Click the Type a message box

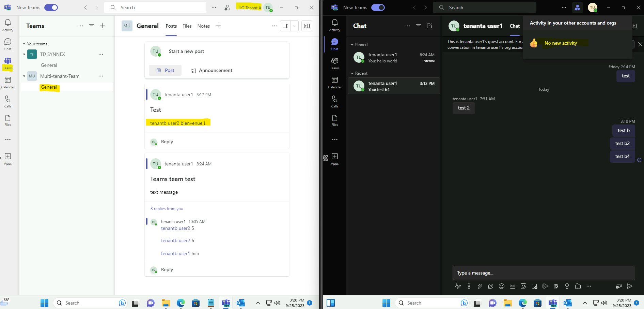[544, 273]
